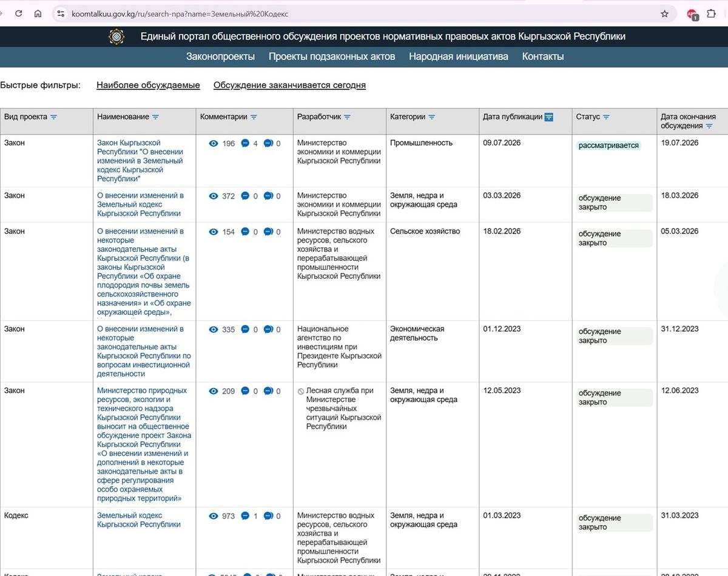This screenshot has height=576, width=728.
Task: Reload the page using the refresh icon
Action: pyautogui.click(x=19, y=13)
